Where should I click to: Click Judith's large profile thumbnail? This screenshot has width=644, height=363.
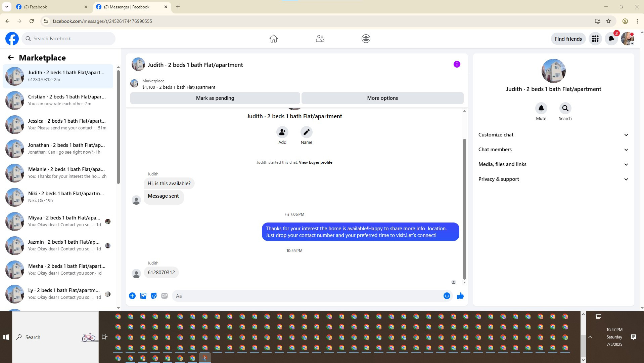(x=553, y=71)
